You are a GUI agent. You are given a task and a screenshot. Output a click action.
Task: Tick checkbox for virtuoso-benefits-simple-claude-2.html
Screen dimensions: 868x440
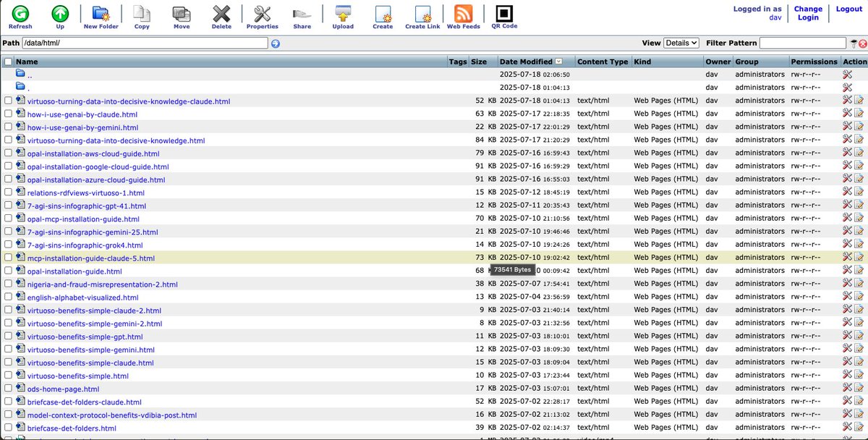point(8,310)
